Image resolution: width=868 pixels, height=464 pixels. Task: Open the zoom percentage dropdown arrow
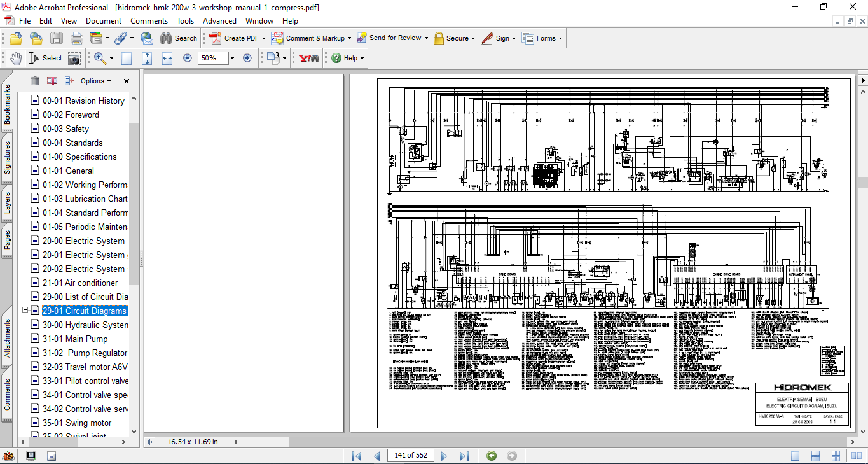232,58
